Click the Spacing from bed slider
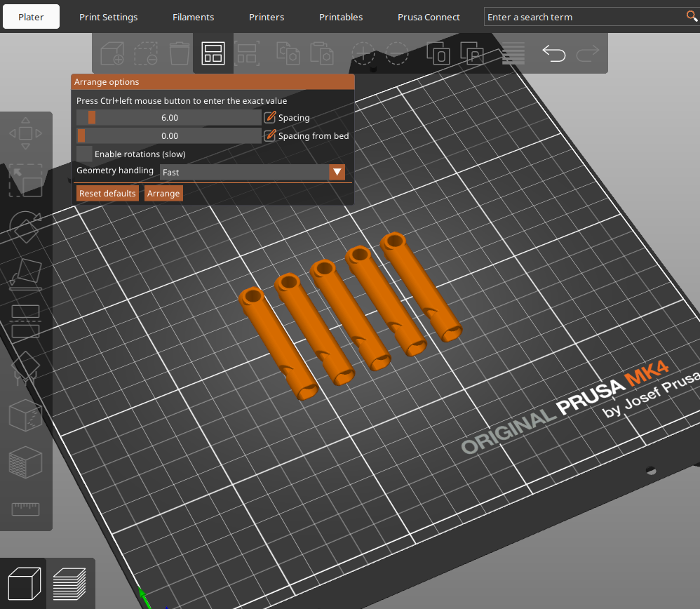The height and width of the screenshot is (609, 700). click(169, 135)
